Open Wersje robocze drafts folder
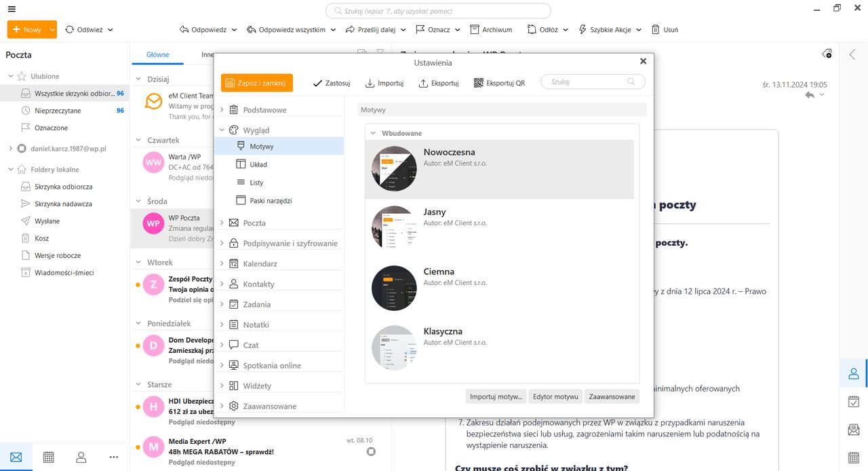 click(x=66, y=256)
